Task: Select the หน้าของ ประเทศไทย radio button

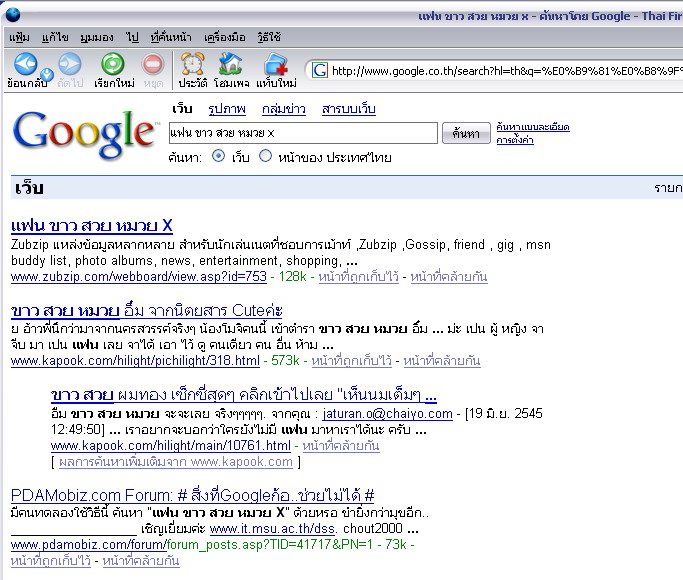Action: coord(265,156)
